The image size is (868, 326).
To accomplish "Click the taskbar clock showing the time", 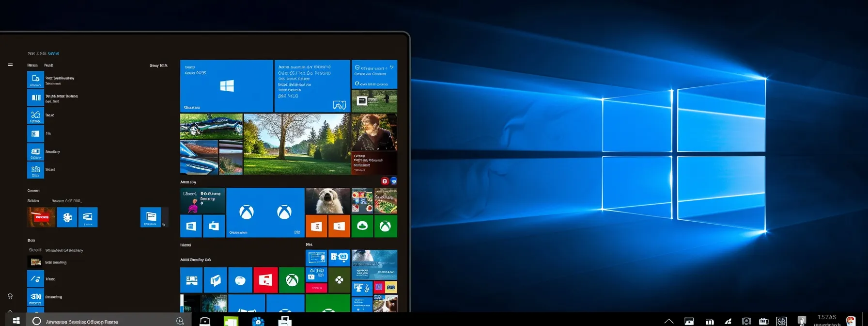I will point(827,320).
